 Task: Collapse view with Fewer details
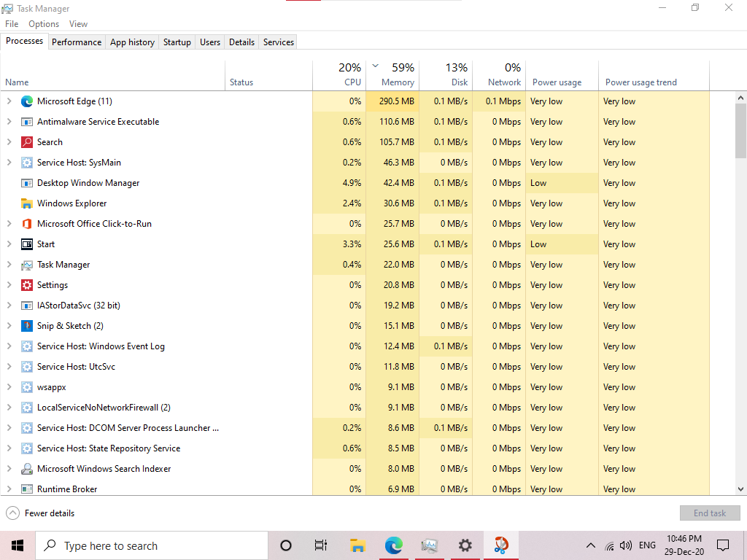40,513
